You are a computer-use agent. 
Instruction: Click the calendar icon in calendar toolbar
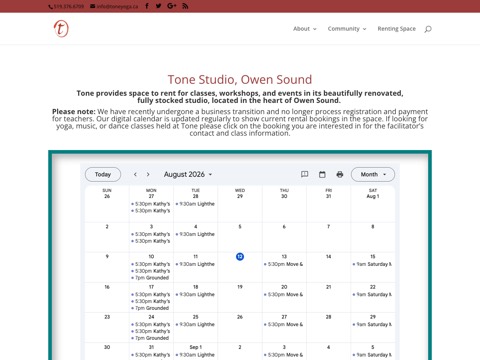click(322, 174)
